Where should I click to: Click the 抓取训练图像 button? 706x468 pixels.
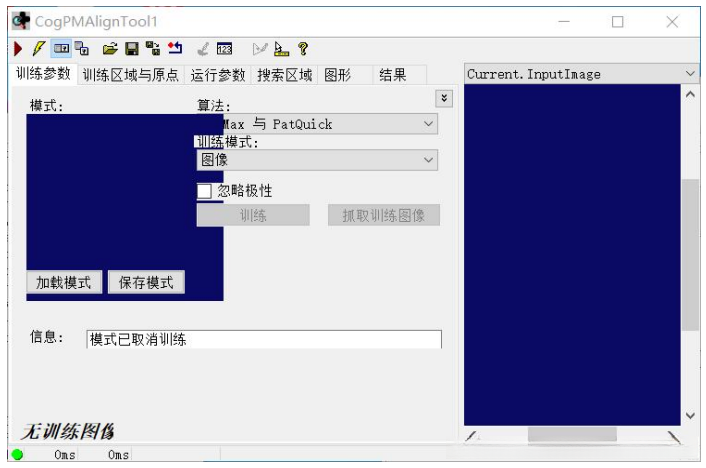pyautogui.click(x=384, y=215)
